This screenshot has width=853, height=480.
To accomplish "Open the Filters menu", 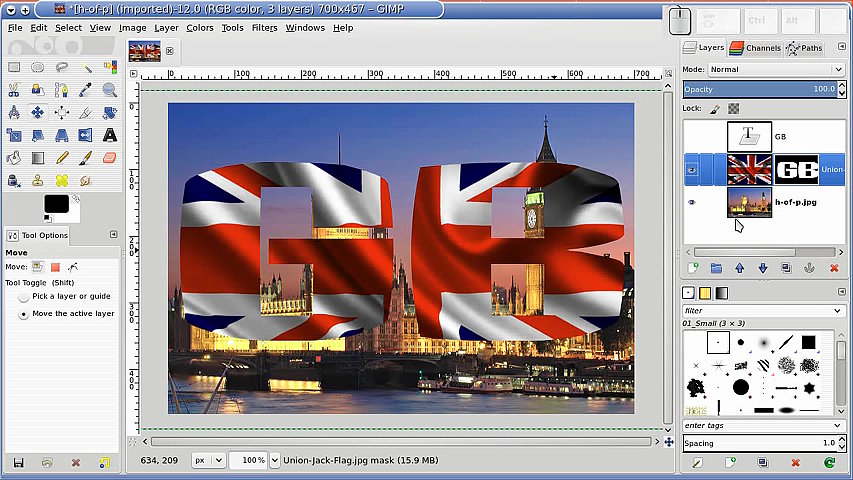I will click(x=264, y=28).
